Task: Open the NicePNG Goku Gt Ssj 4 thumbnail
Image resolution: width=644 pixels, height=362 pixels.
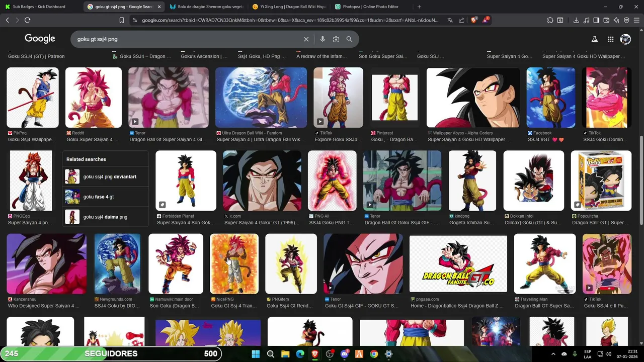Action: [234, 263]
